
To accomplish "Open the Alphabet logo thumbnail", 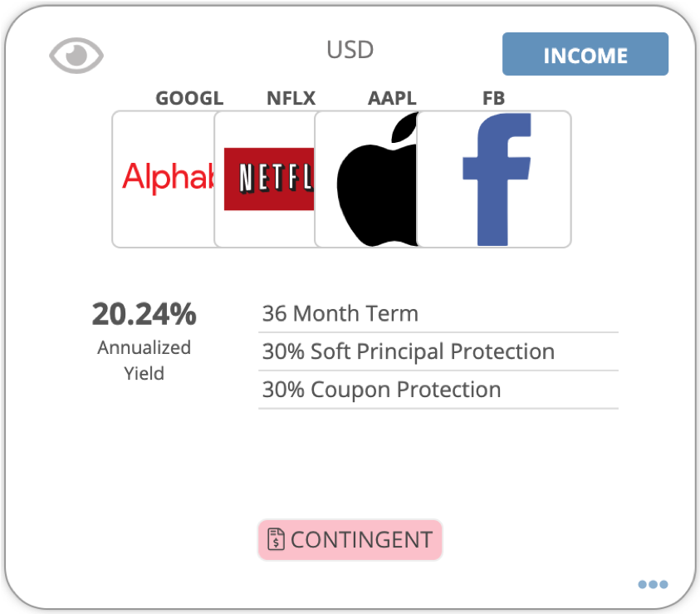I will pyautogui.click(x=164, y=179).
